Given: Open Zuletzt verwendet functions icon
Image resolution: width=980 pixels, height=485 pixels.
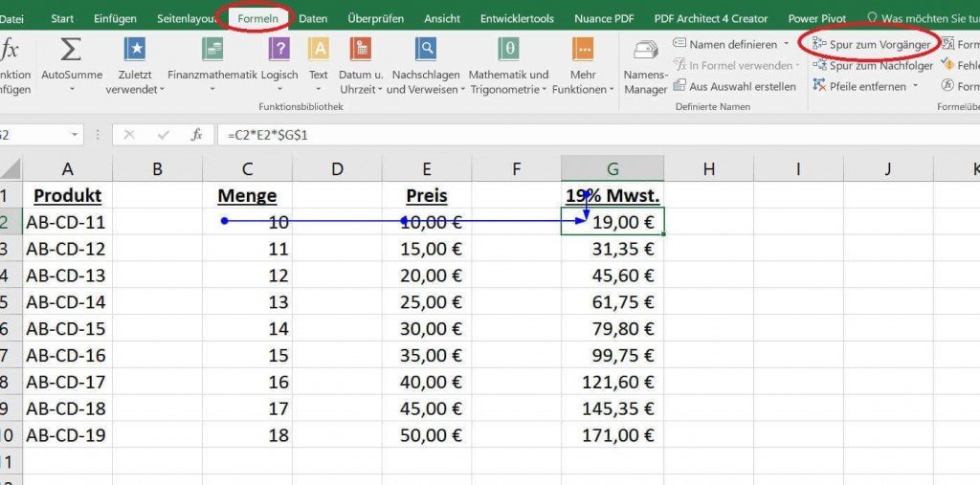Looking at the screenshot, I should tap(134, 49).
